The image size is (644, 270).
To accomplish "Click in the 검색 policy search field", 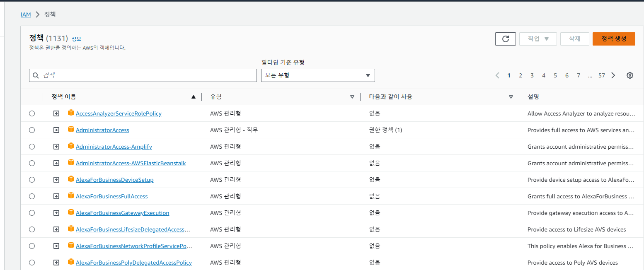I will (143, 75).
